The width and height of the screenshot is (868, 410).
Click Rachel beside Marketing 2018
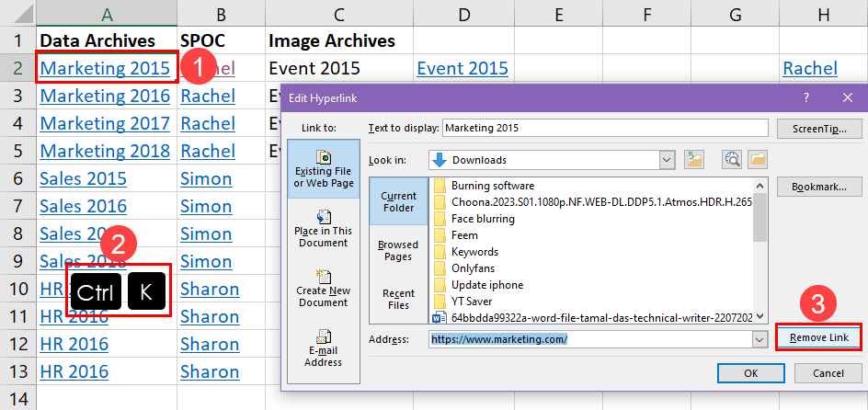208,151
